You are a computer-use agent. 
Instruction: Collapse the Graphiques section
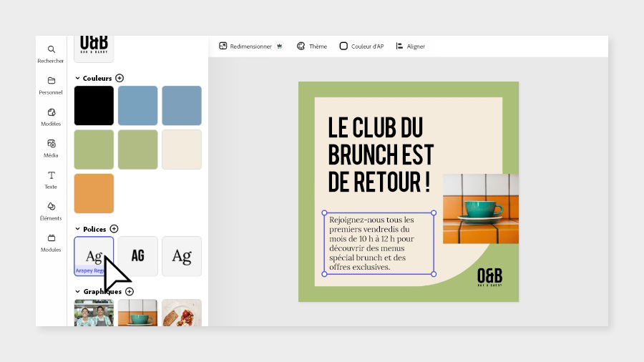pyautogui.click(x=77, y=291)
